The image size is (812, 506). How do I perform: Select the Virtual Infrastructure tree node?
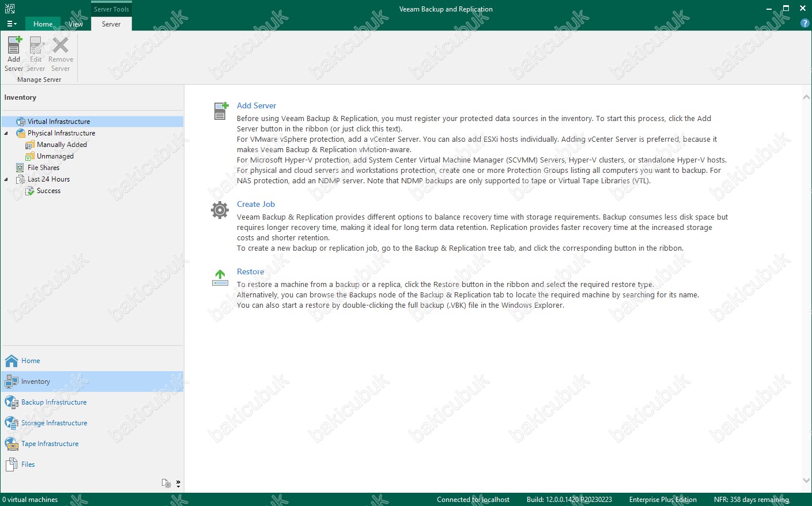pos(59,122)
